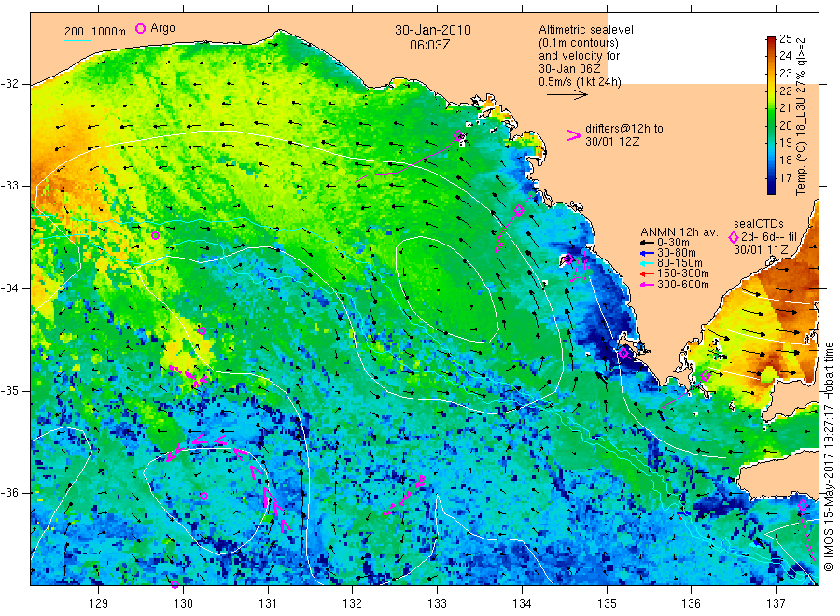
Task: Click the 'ANMN 12h av.' heading
Action: (x=679, y=232)
